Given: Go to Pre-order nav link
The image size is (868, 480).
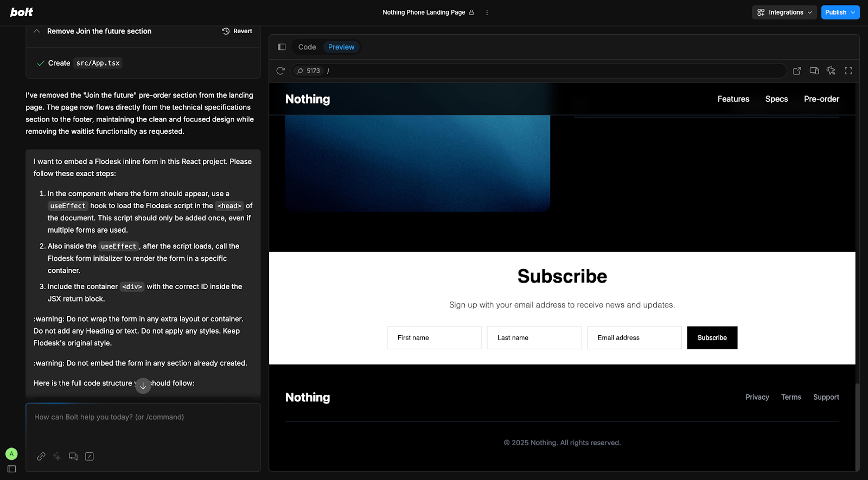Looking at the screenshot, I should click(821, 99).
